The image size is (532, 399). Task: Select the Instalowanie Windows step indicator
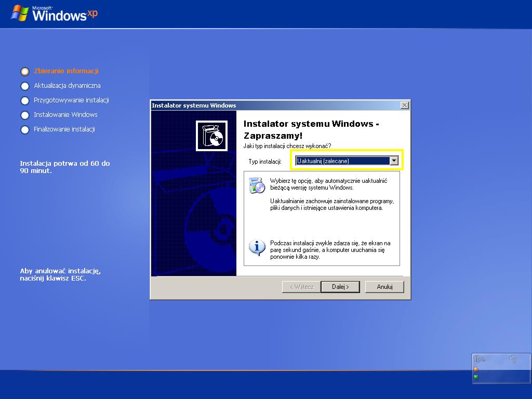tap(25, 115)
